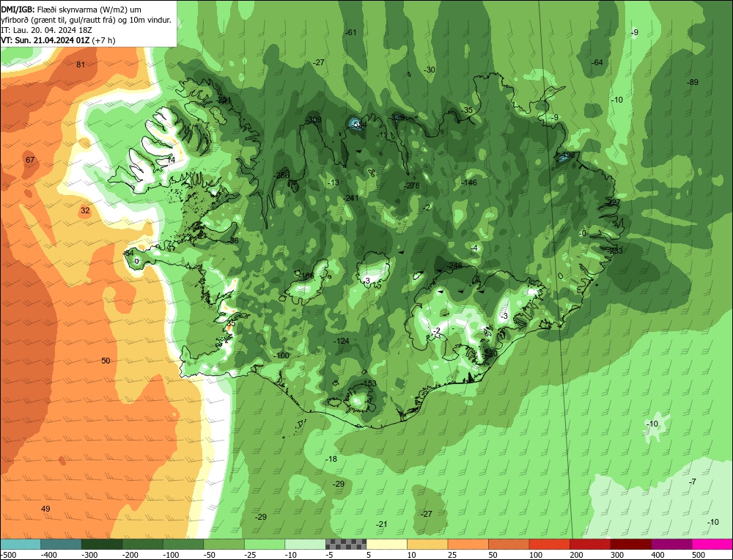Screen dimensions: 733x560
Task: Click the '-248' value on the map
Action: (454, 265)
